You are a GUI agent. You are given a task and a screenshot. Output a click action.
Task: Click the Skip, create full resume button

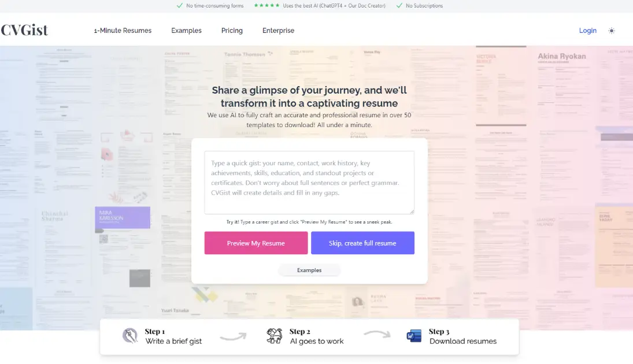(x=362, y=243)
